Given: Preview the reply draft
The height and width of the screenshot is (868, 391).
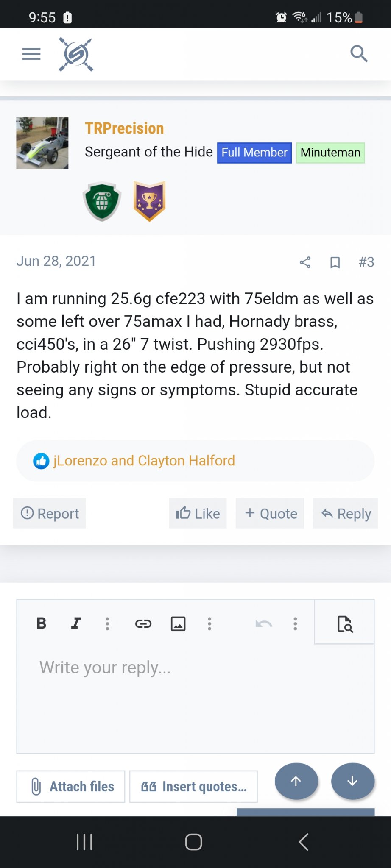Looking at the screenshot, I should tap(345, 623).
